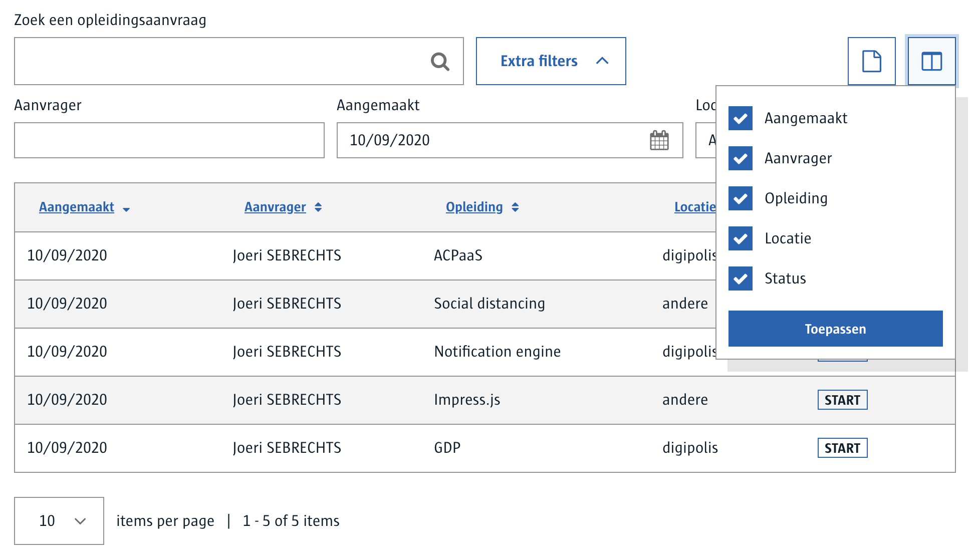Uncheck the Status column checkbox
Image resolution: width=976 pixels, height=560 pixels.
741,278
